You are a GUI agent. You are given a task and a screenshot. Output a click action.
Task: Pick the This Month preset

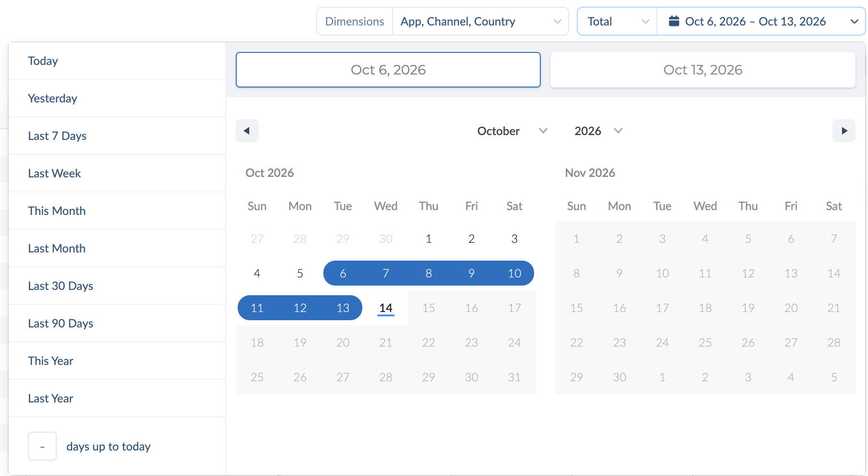pos(117,211)
